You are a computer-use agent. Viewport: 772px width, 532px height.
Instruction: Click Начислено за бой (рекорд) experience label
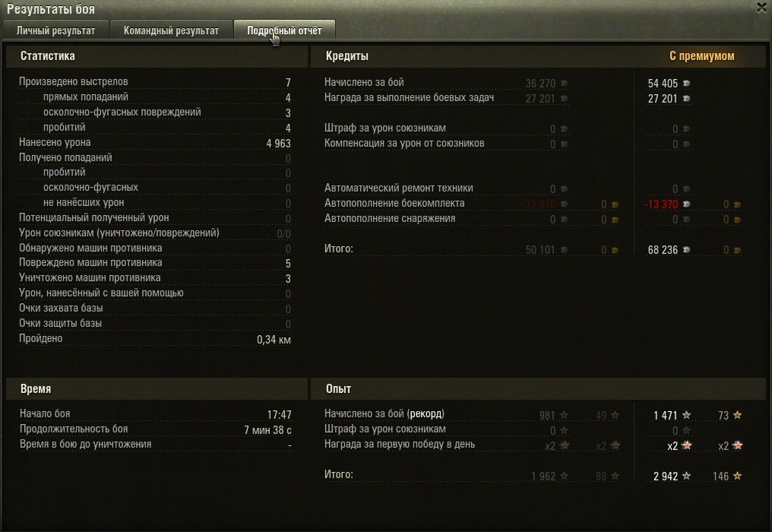(384, 413)
